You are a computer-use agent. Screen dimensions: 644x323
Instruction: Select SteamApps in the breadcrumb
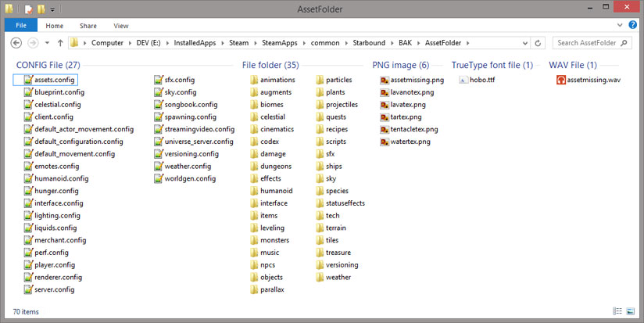280,43
